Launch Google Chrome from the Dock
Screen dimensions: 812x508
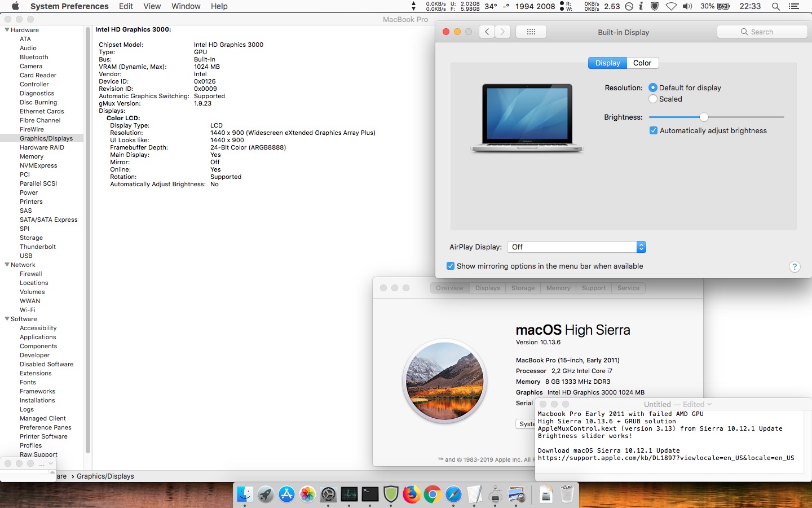coord(433,494)
